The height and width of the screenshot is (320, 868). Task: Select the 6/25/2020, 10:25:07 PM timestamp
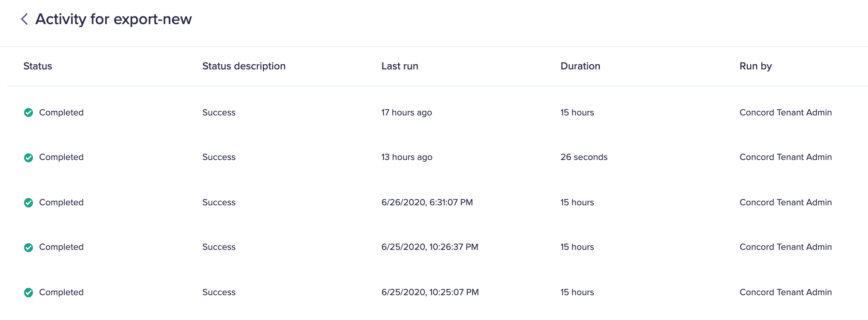(430, 292)
